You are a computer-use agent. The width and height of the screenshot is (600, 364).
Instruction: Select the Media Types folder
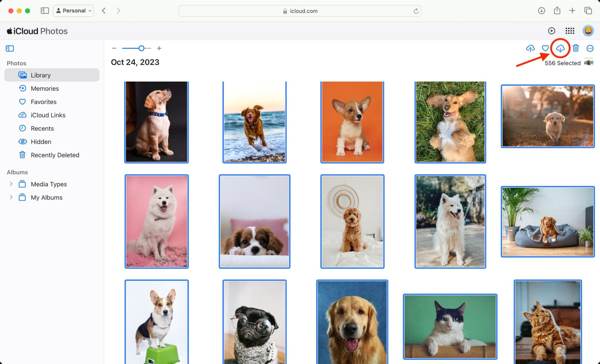tap(49, 184)
